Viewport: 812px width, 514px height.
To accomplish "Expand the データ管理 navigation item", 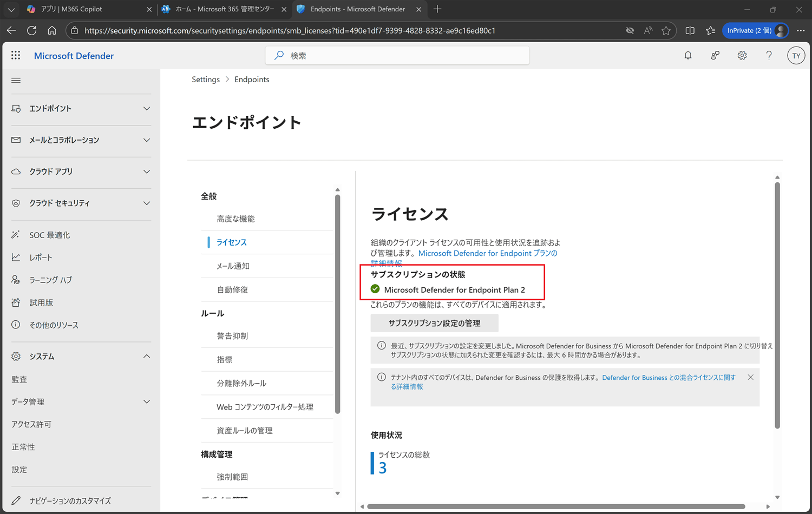I will tap(81, 401).
